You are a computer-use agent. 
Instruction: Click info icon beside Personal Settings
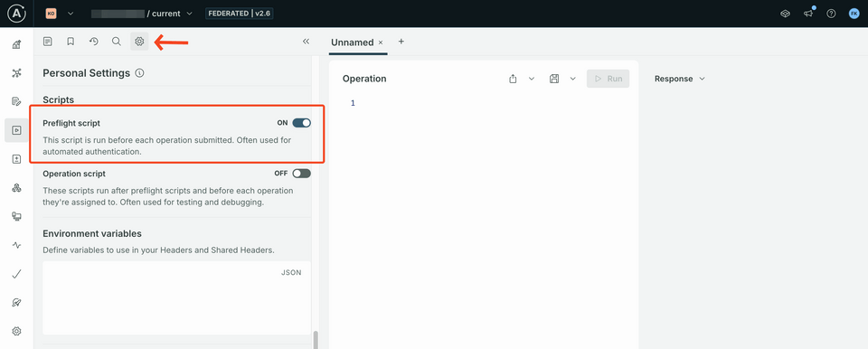(x=139, y=73)
